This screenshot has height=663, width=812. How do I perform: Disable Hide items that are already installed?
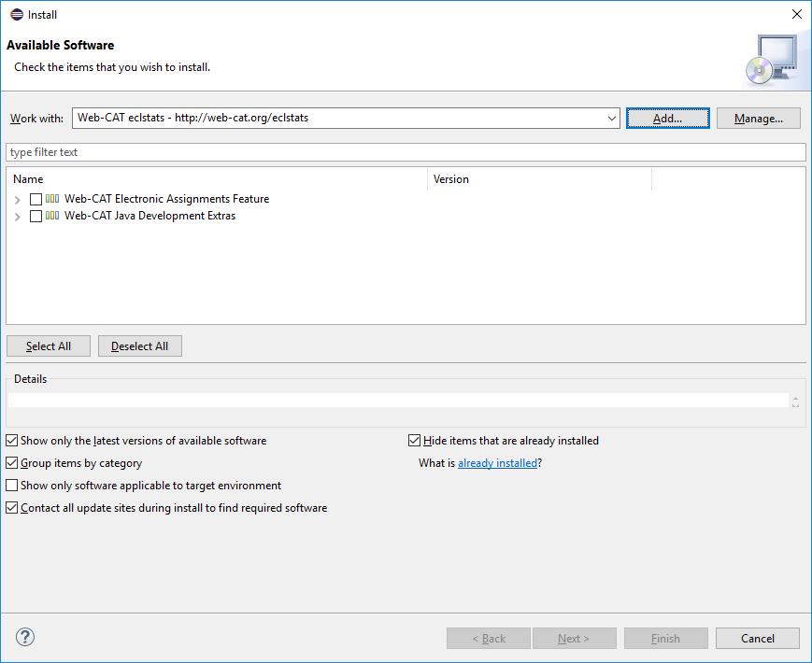coord(413,440)
